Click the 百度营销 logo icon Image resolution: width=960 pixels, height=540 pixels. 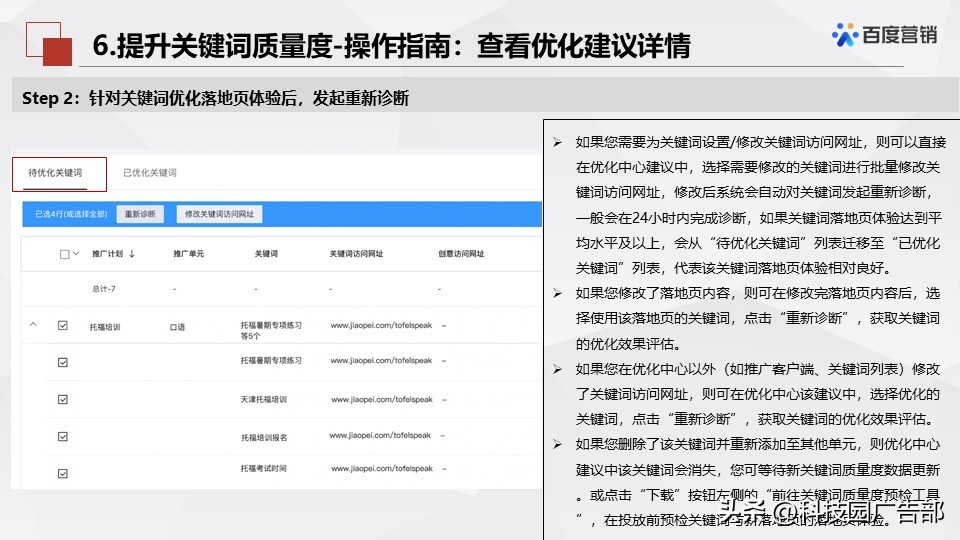[x=845, y=35]
